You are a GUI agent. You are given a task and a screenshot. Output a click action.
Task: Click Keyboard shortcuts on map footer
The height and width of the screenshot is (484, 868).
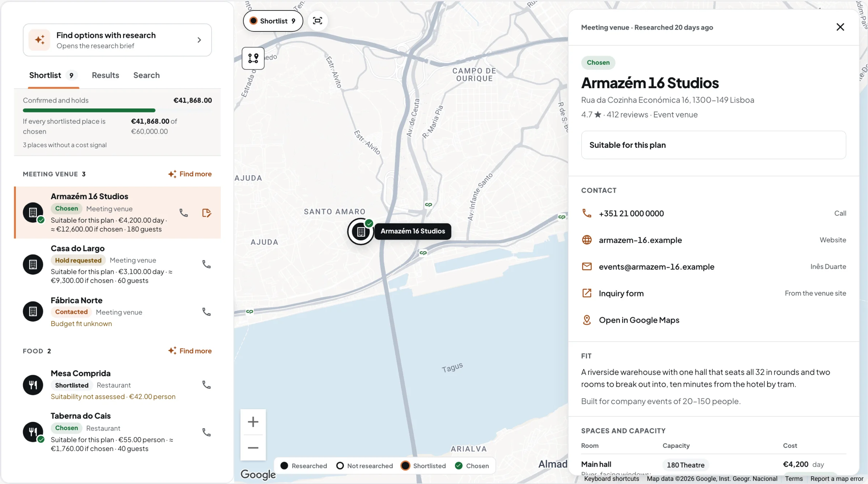click(612, 479)
